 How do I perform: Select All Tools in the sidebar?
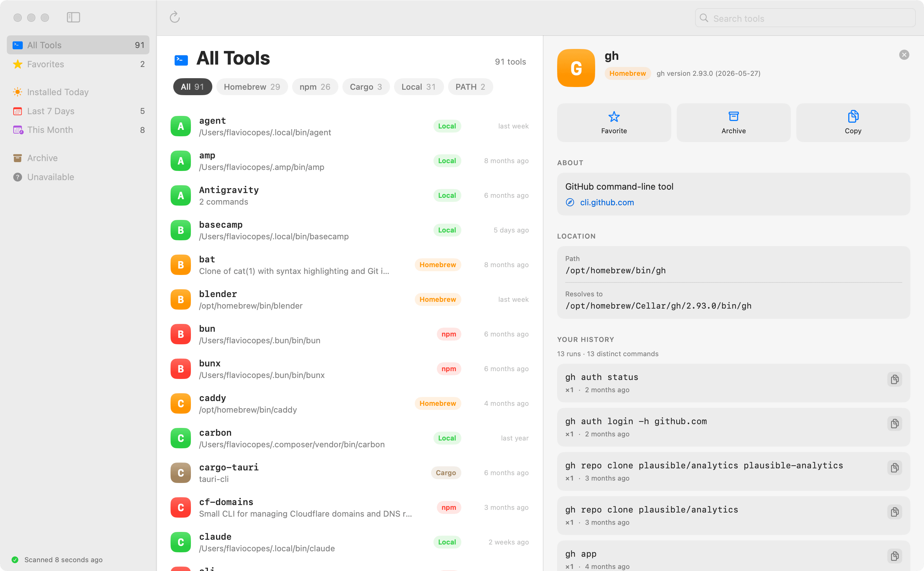[x=78, y=45]
